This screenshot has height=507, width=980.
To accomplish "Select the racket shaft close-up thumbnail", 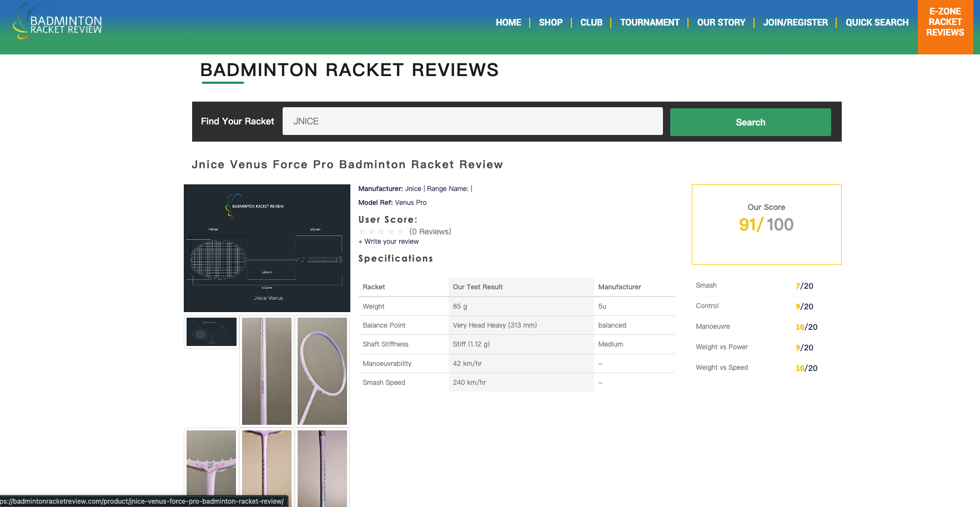I will coord(267,370).
